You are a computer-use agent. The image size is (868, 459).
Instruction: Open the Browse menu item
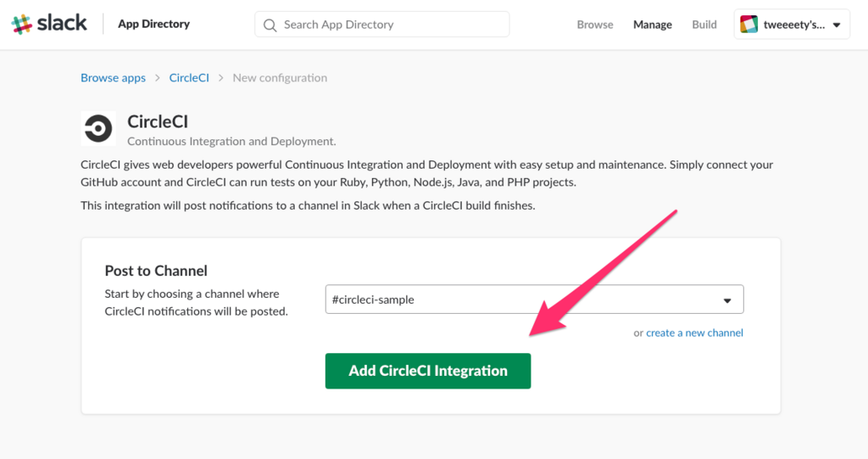coord(595,25)
